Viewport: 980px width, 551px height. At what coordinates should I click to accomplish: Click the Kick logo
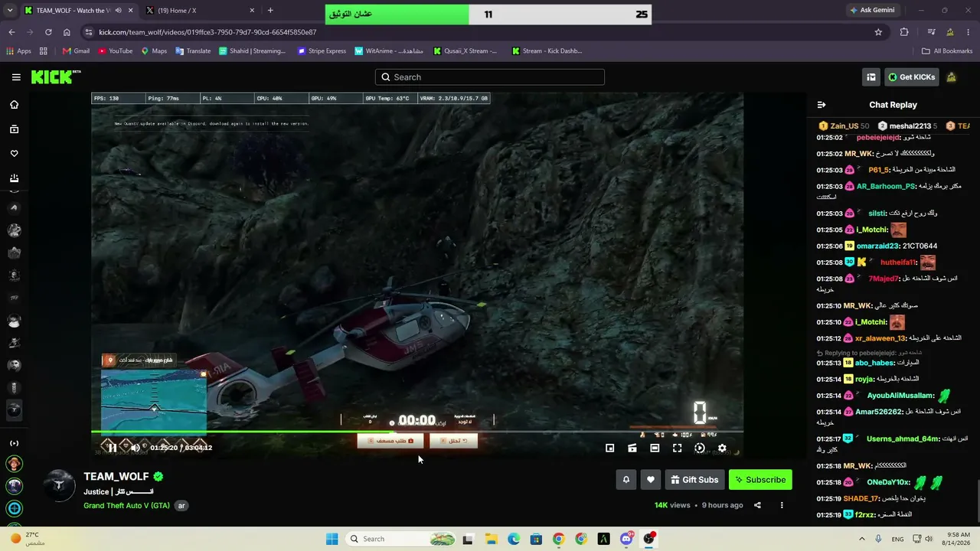point(56,77)
